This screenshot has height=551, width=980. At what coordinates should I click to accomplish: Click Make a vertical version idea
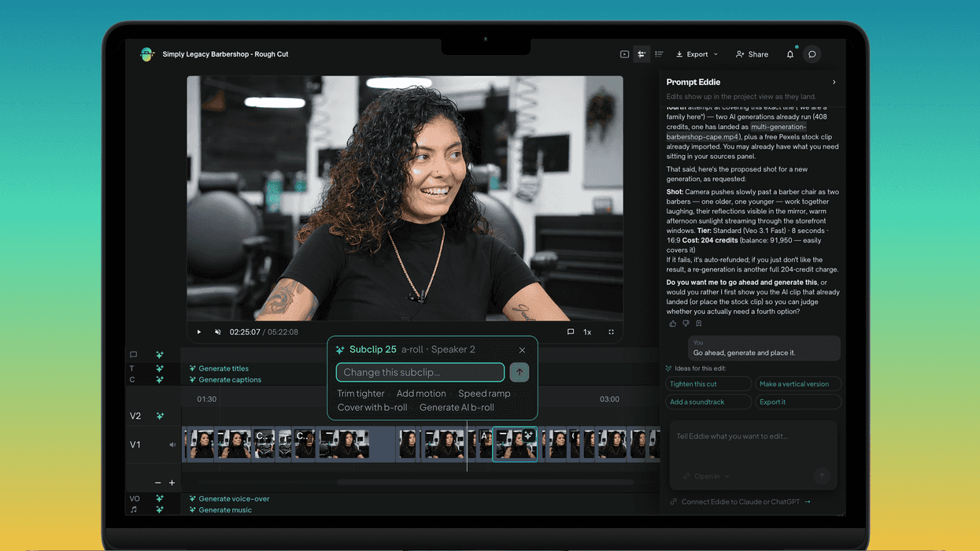(x=798, y=384)
